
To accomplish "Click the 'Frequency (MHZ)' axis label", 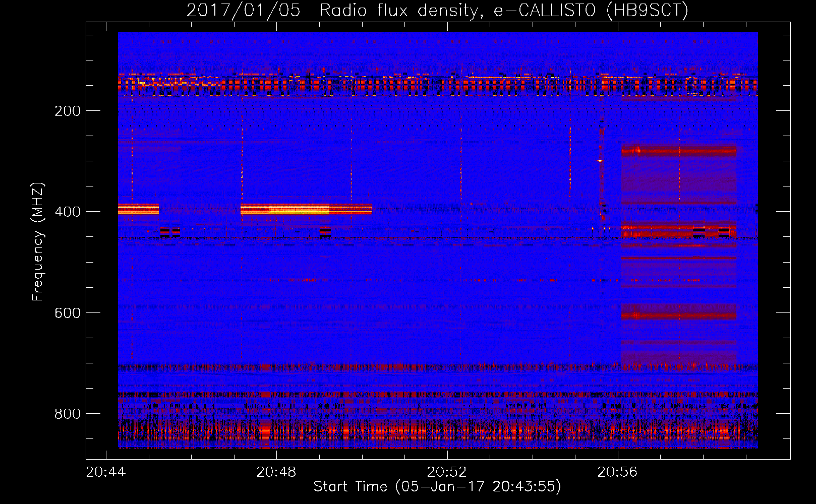I will coord(38,242).
